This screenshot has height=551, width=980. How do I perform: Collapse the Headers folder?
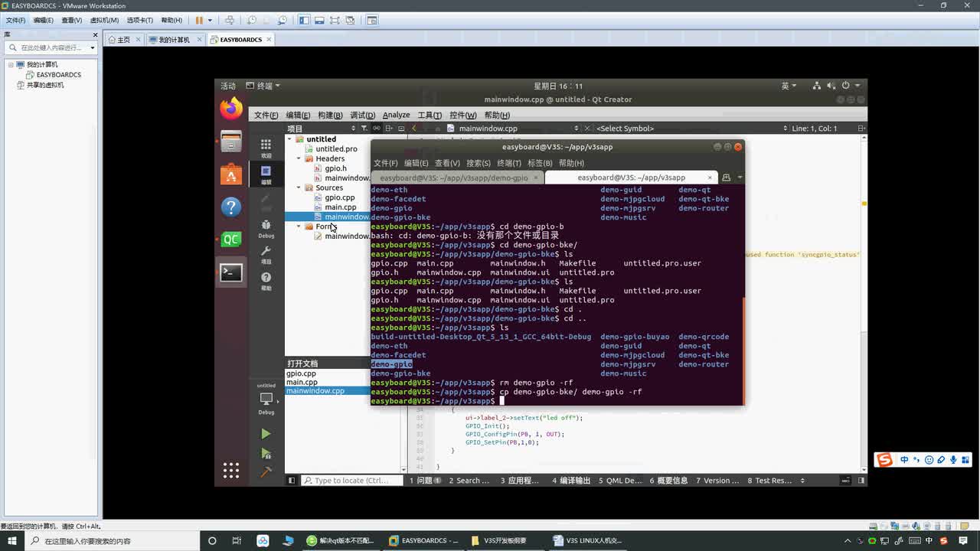(299, 158)
